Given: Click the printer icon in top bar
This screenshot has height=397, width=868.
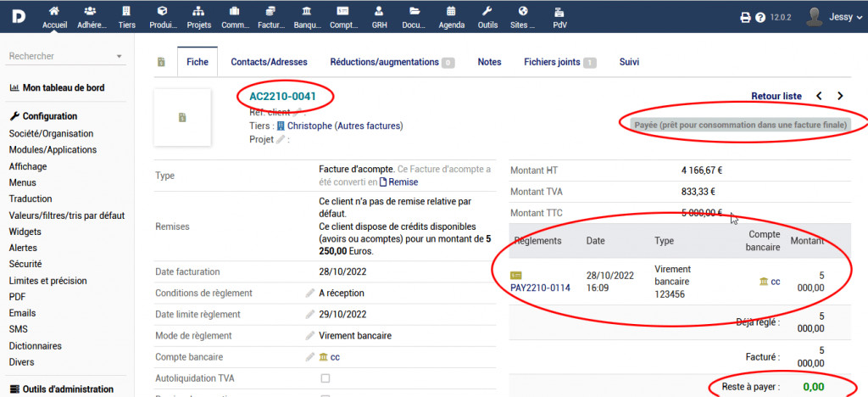Looking at the screenshot, I should tap(746, 17).
